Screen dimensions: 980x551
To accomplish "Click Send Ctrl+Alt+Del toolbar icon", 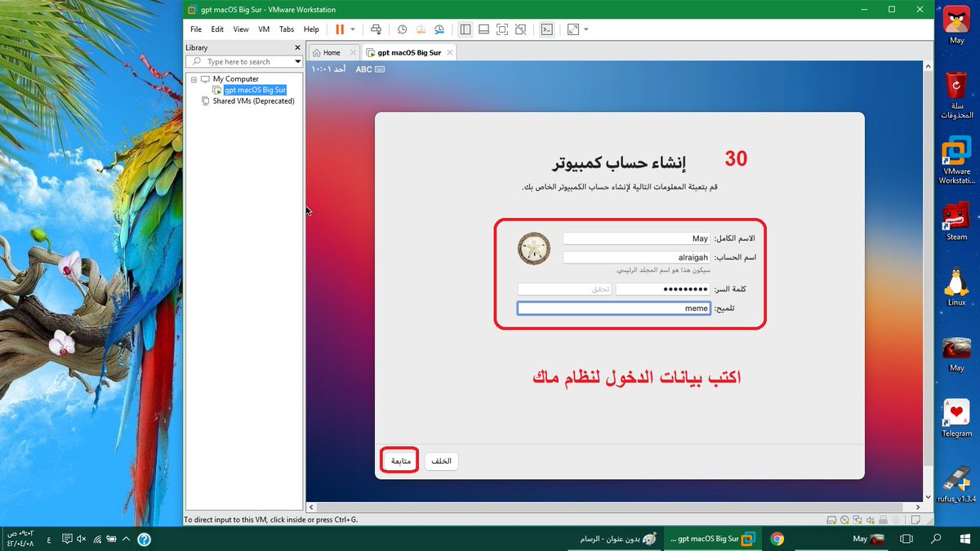I will (376, 29).
